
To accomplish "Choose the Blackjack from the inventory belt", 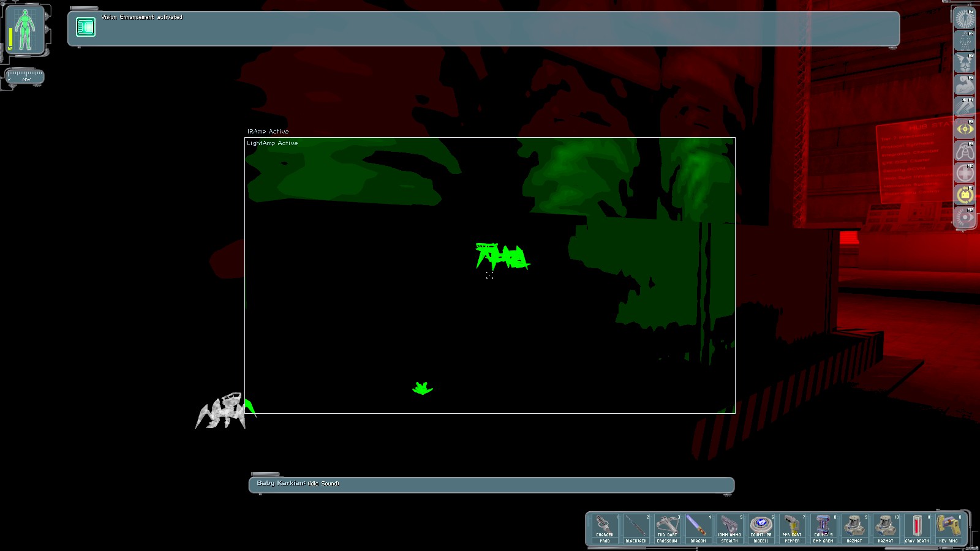I will tap(636, 529).
